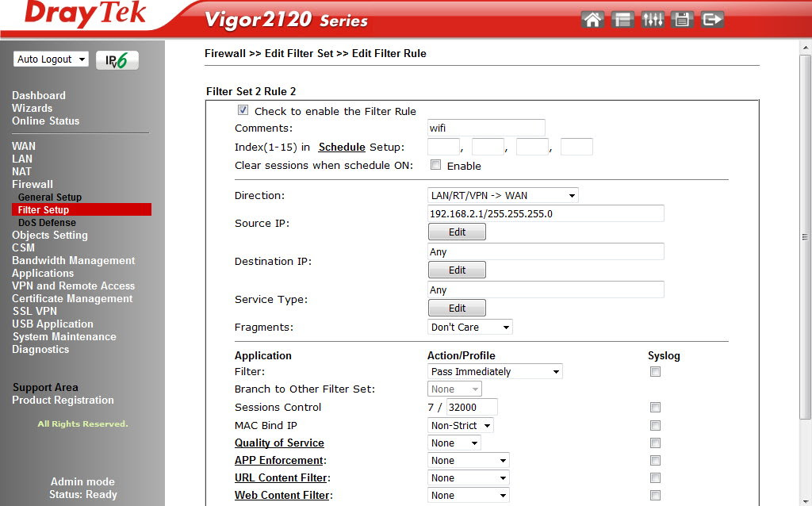
Task: Tick Syslog checkbox for Sessions Control
Action: [x=655, y=407]
